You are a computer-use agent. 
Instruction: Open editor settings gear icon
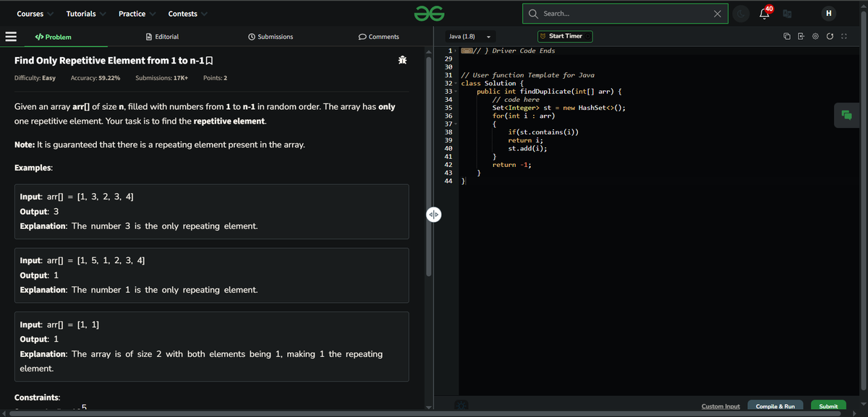click(x=815, y=36)
